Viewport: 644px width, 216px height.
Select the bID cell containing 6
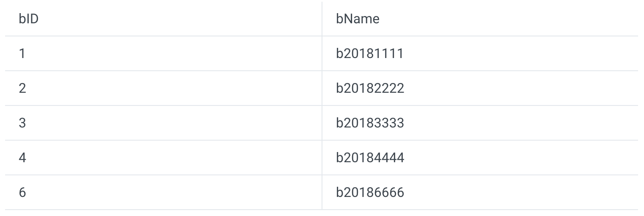coord(22,193)
